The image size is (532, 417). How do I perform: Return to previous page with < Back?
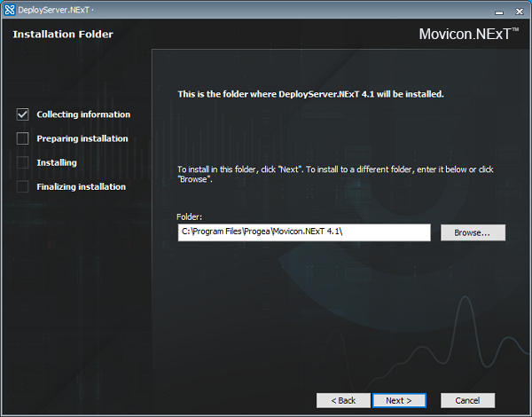[x=343, y=401]
